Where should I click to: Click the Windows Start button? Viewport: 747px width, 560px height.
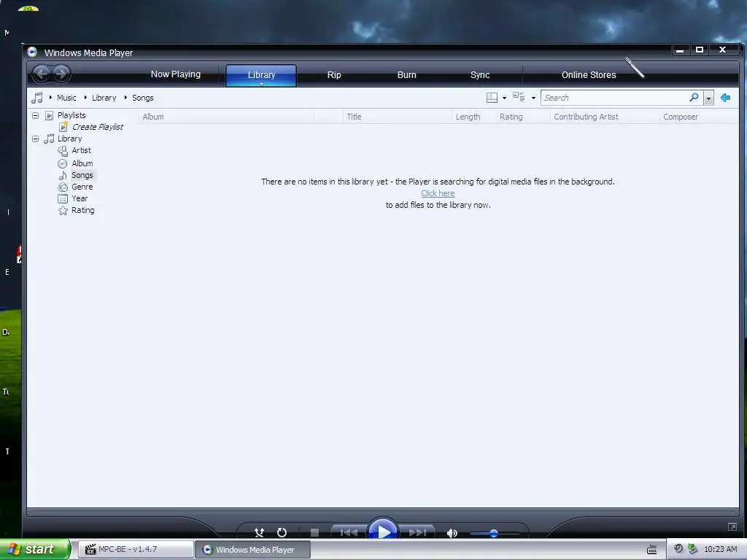tap(35, 549)
